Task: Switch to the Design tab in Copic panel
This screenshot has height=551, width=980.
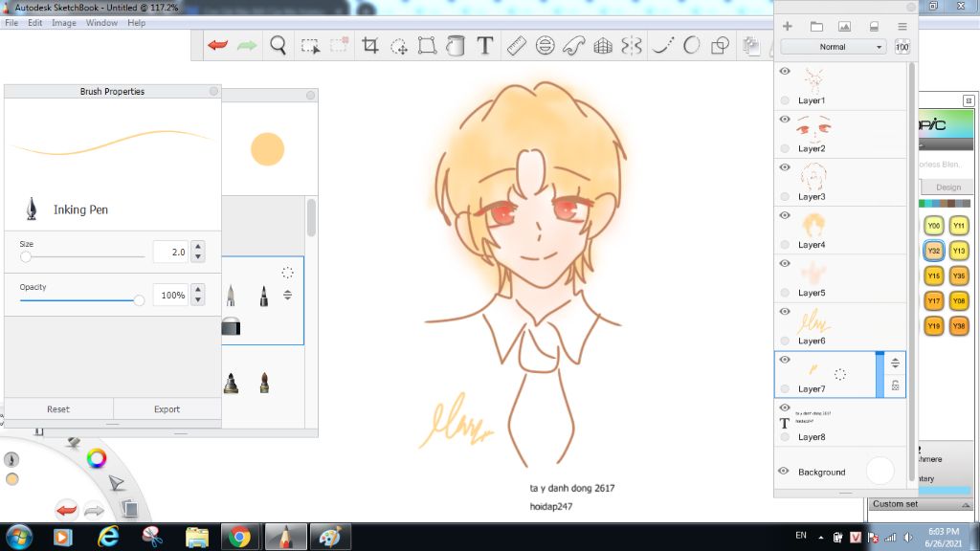Action: point(947,187)
